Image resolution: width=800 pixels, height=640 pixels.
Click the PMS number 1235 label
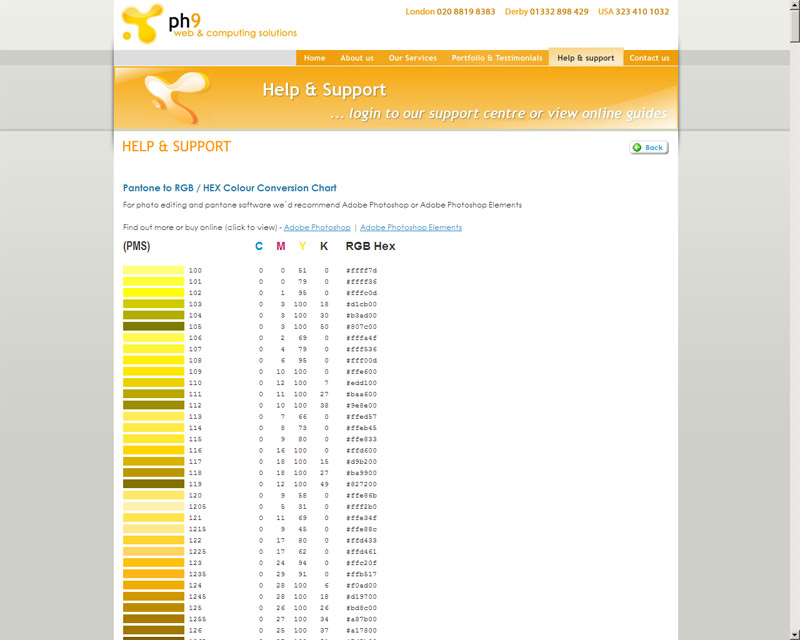(197, 574)
